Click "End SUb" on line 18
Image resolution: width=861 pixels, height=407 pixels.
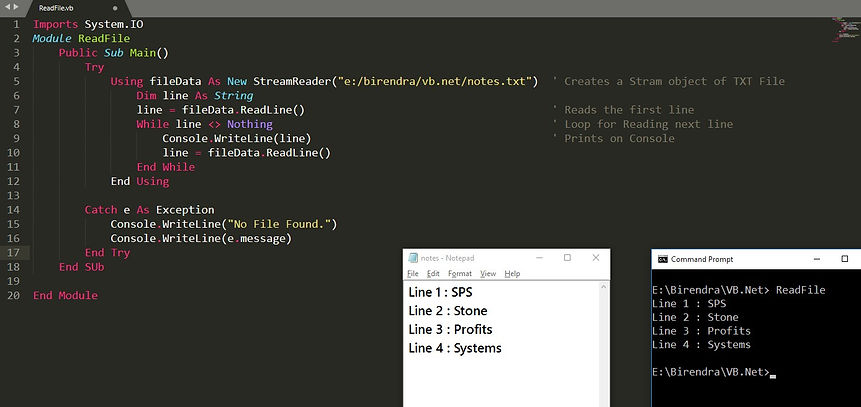click(81, 267)
